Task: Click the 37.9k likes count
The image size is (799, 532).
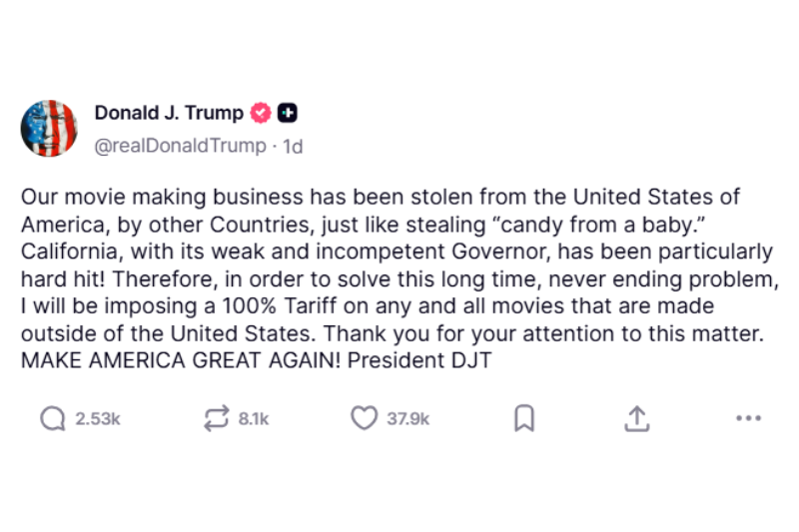Action: tap(408, 420)
